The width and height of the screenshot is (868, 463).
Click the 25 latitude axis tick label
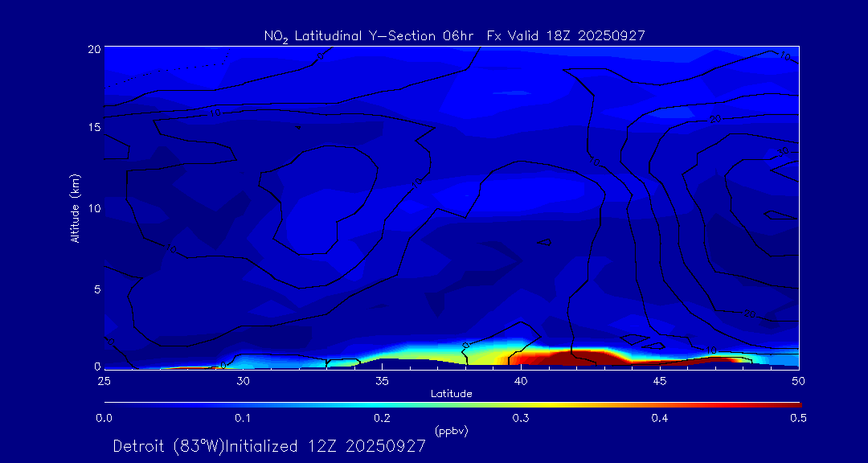point(104,380)
